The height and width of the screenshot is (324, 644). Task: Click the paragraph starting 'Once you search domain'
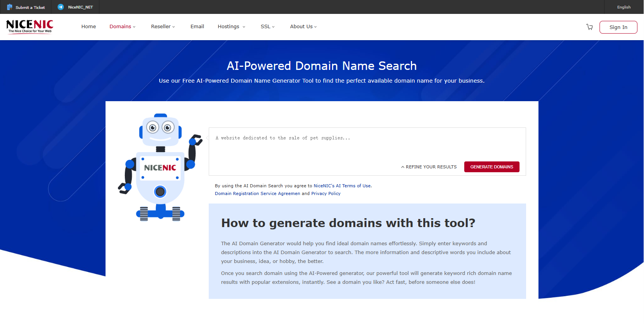[x=366, y=278]
